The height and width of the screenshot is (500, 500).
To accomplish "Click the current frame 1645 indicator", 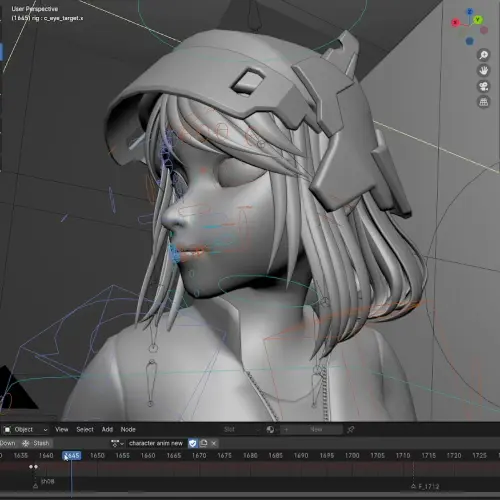I will coord(72,456).
